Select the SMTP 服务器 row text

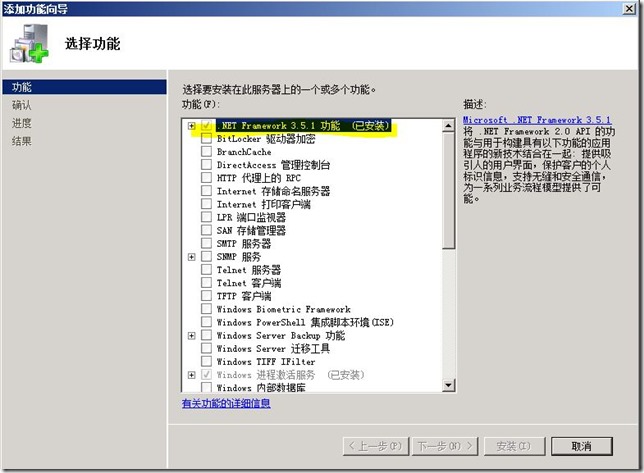coord(244,243)
